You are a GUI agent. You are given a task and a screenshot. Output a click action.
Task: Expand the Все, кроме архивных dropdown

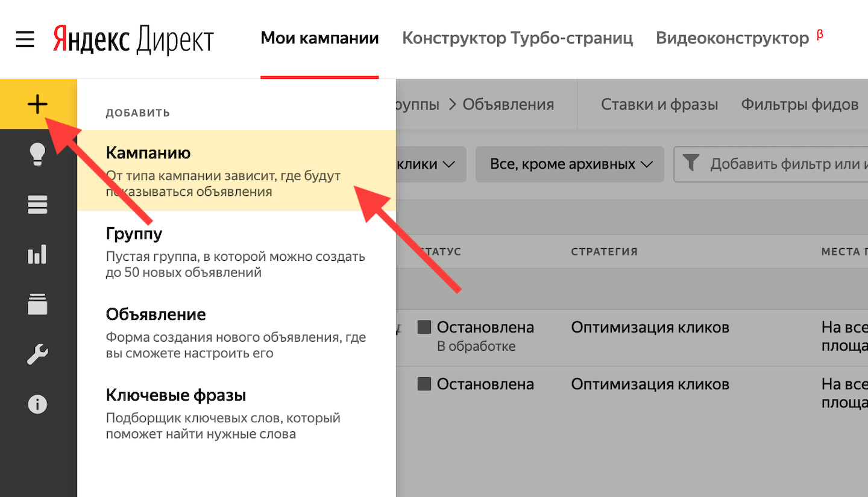(x=570, y=164)
